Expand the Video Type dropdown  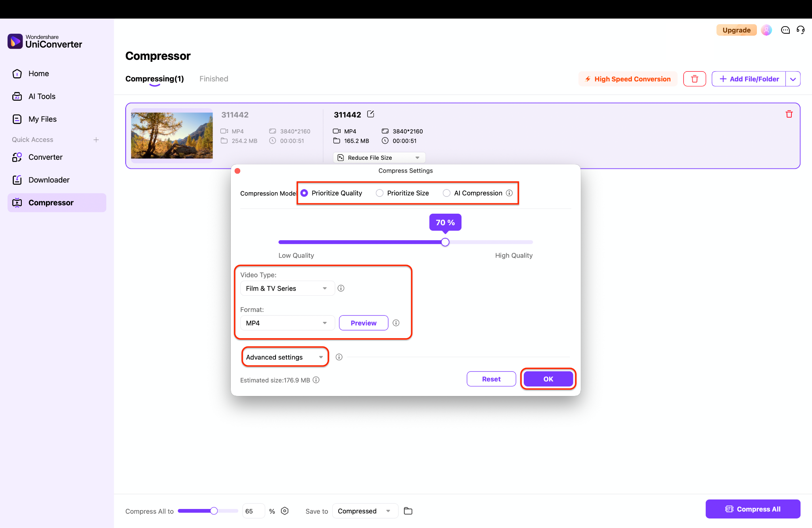click(287, 288)
